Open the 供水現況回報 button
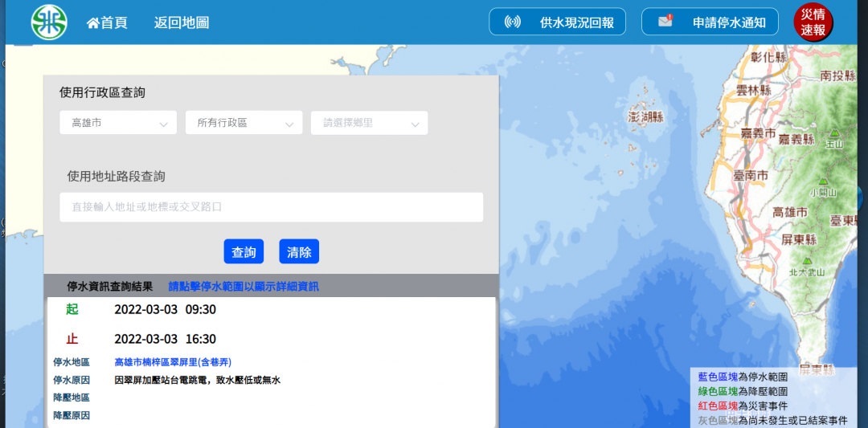868x428 pixels. (x=558, y=22)
